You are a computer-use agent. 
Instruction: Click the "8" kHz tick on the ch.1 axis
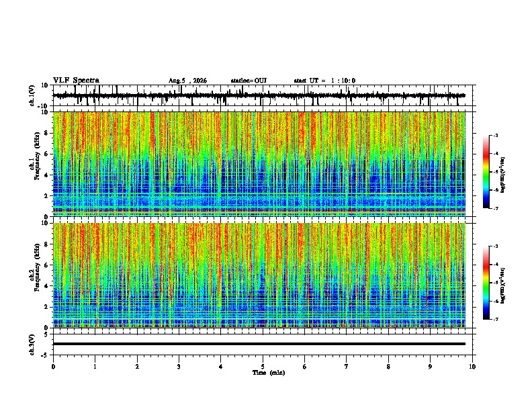pyautogui.click(x=47, y=133)
